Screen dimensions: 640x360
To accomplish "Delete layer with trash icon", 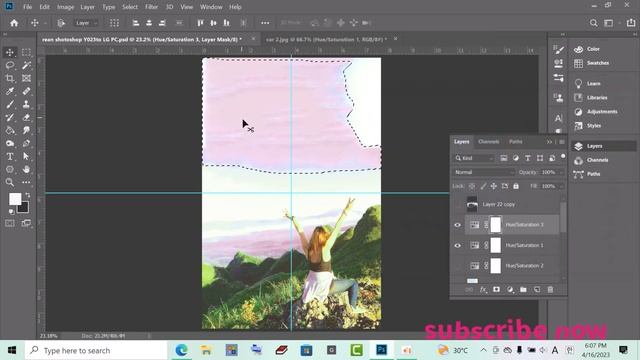I will coord(550,289).
